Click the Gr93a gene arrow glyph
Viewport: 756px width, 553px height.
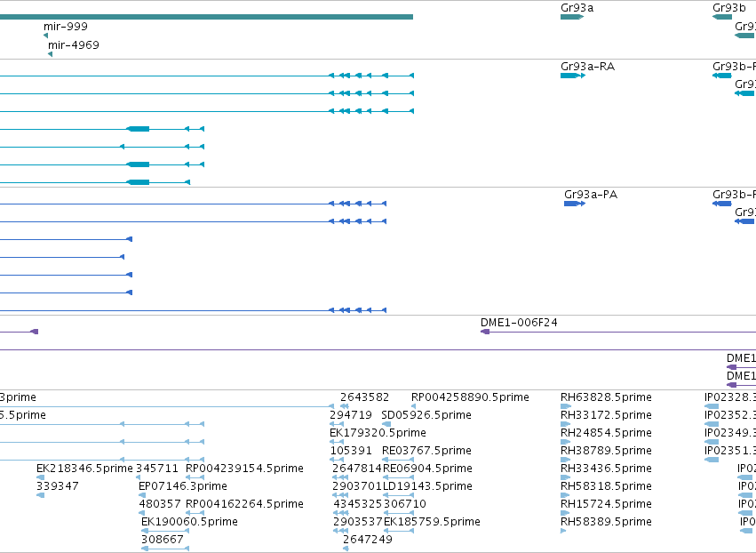(x=572, y=17)
